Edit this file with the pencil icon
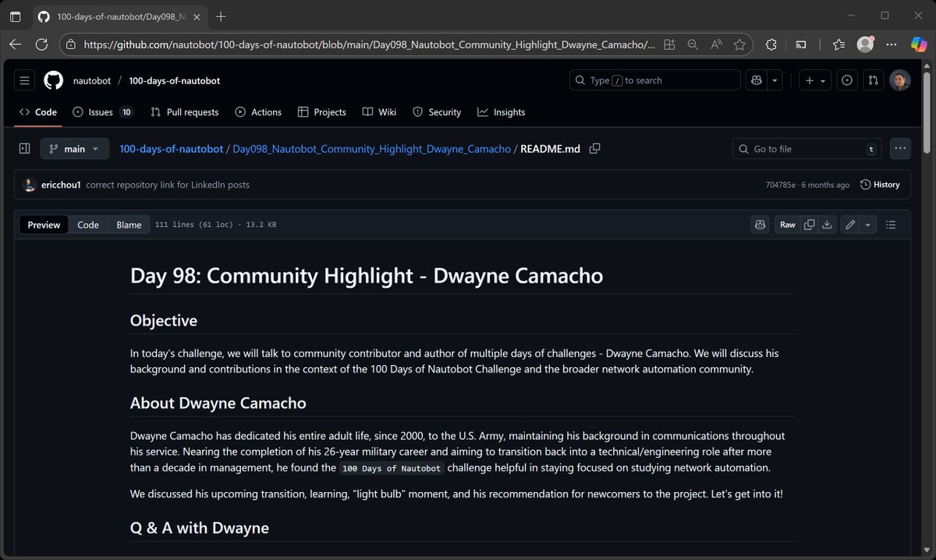 [x=850, y=225]
